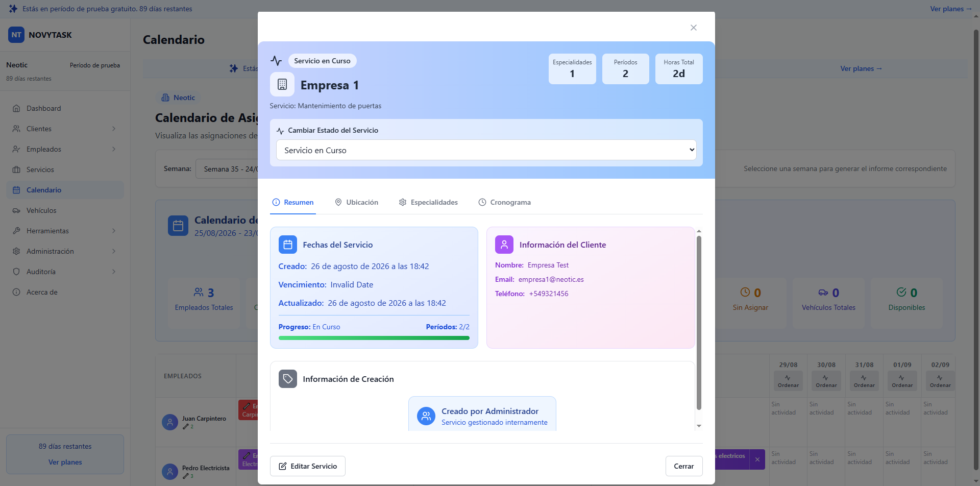Open the Cronograma tab

[x=504, y=202]
